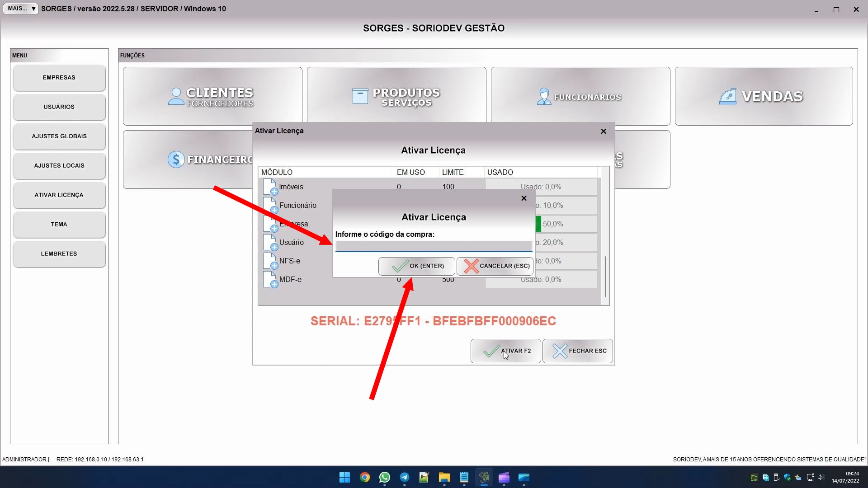868x488 pixels.
Task: Open the purple clapperboard app in taskbar
Action: pyautogui.click(x=504, y=478)
